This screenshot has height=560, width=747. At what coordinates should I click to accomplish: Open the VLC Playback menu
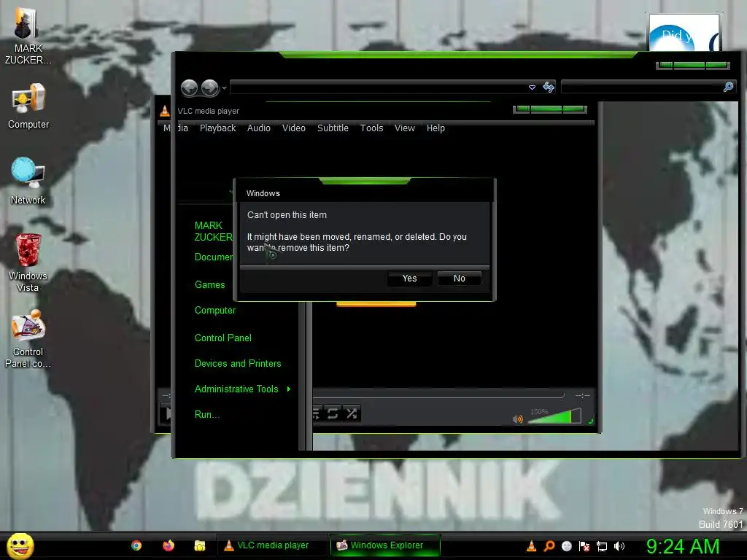(x=217, y=128)
